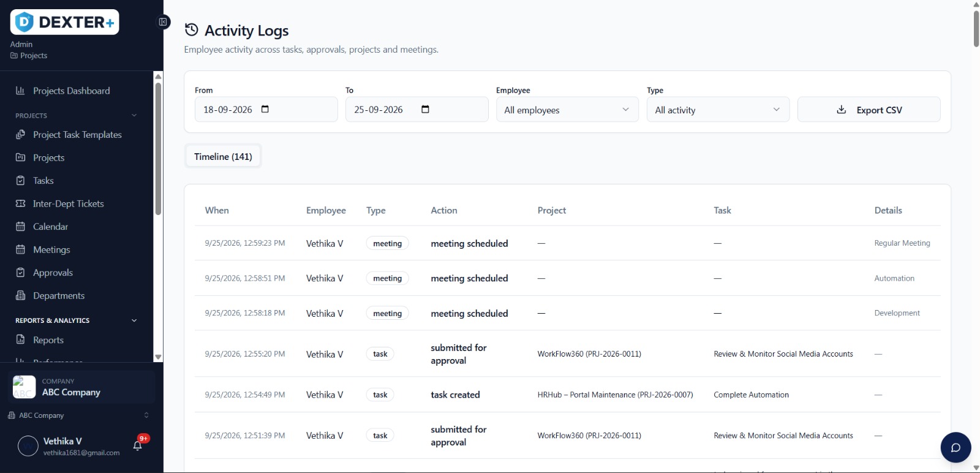Click the Vethika V profile avatar
This screenshot has width=980, height=473.
28,446
